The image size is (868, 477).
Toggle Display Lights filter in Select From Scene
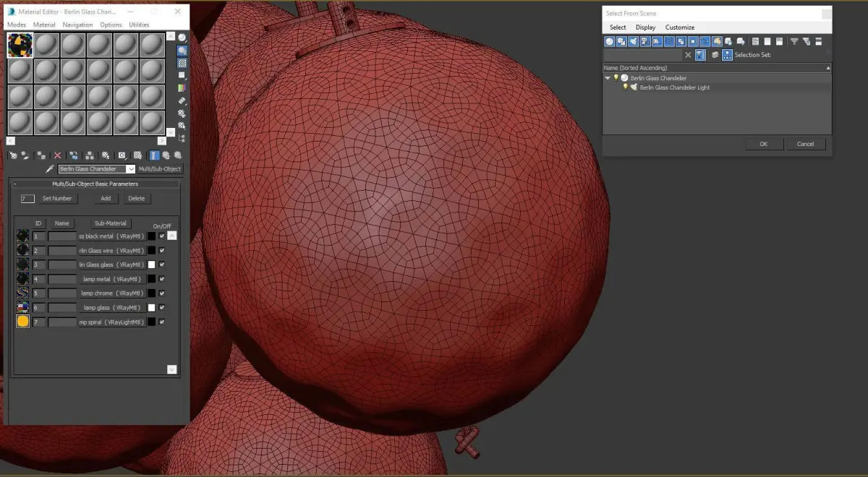(633, 41)
